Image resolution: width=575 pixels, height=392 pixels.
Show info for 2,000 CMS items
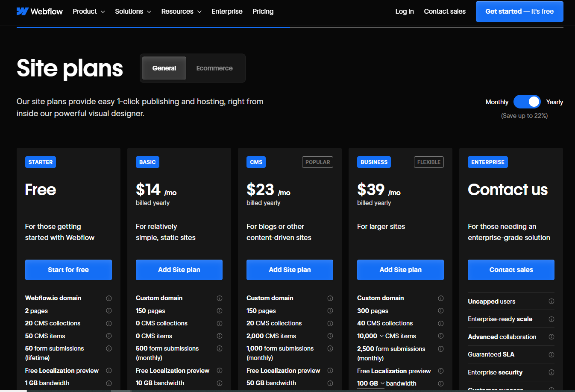tap(330, 336)
